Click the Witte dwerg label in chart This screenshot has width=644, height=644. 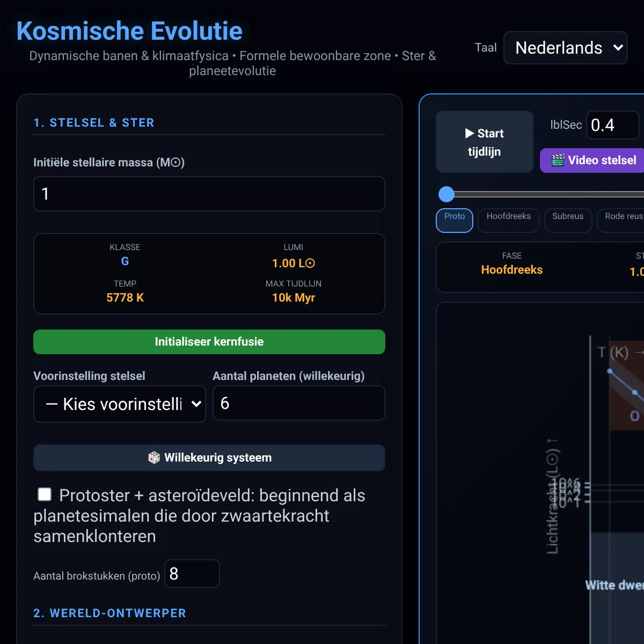point(614,585)
